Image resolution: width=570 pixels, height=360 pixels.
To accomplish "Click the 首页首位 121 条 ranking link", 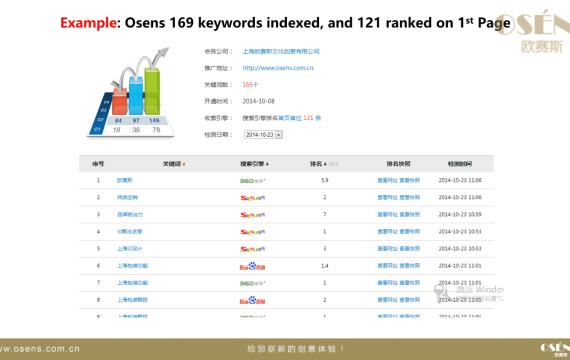I will (300, 118).
